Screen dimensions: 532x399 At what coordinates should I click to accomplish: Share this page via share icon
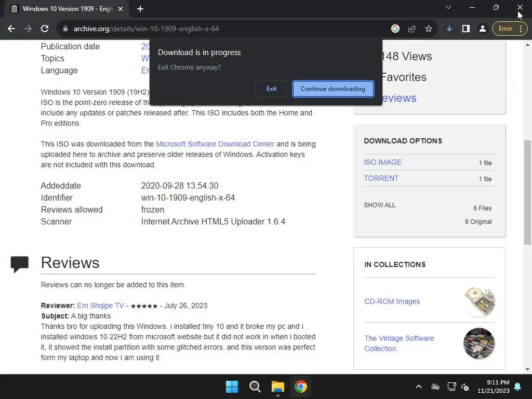[412, 29]
